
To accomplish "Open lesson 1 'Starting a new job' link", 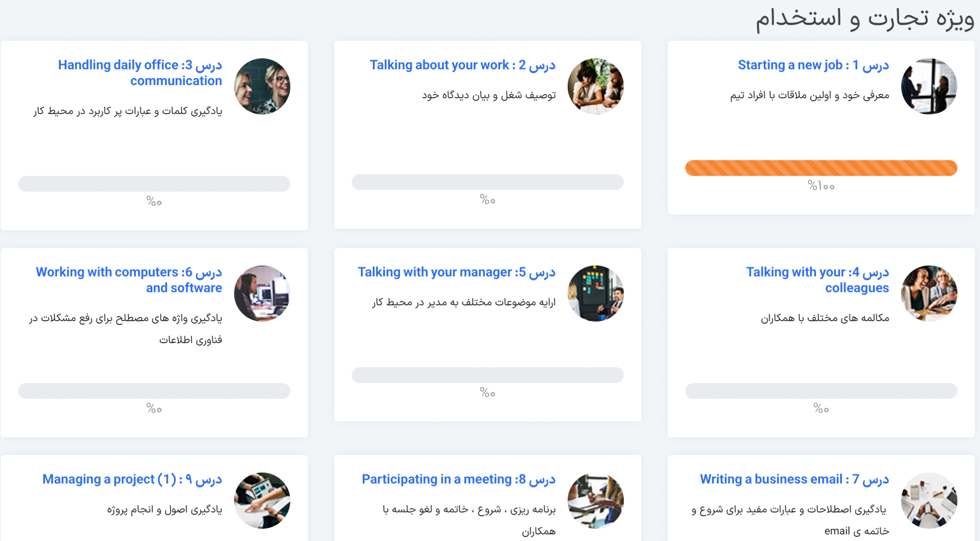I will [813, 65].
